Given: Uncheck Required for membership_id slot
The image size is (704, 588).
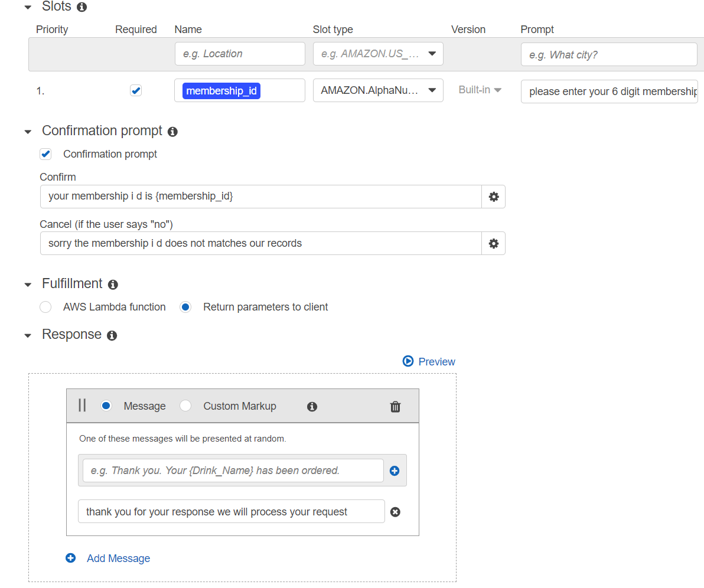Looking at the screenshot, I should 136,90.
